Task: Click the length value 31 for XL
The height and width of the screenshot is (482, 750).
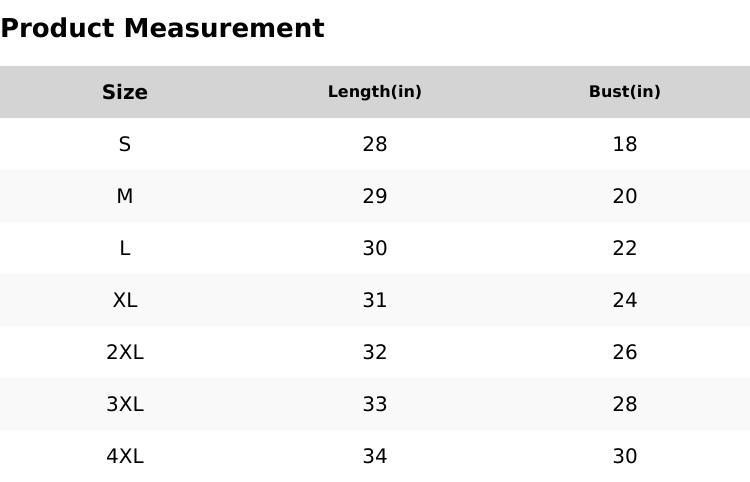Action: click(375, 300)
